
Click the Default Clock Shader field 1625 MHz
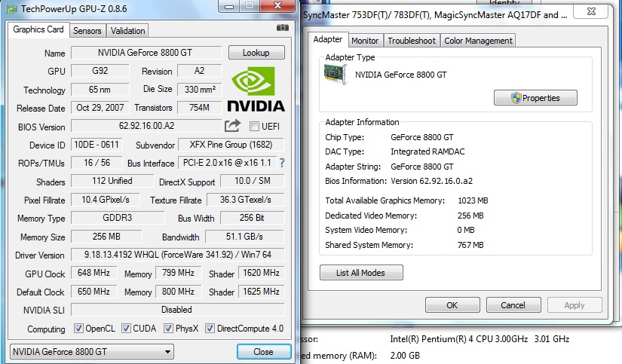261,292
